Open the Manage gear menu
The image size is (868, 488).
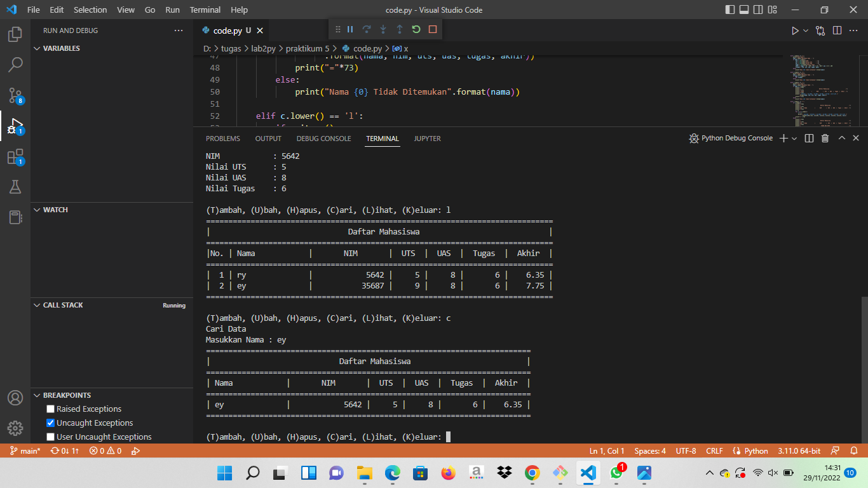tap(15, 428)
